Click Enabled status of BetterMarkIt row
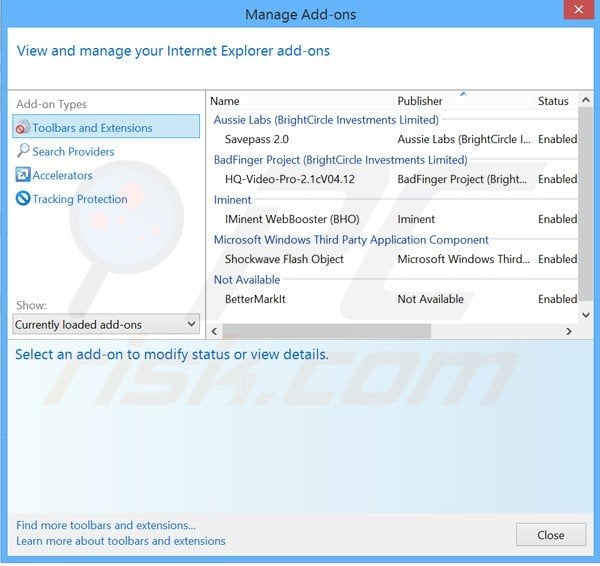This screenshot has width=600, height=566. pos(557,299)
